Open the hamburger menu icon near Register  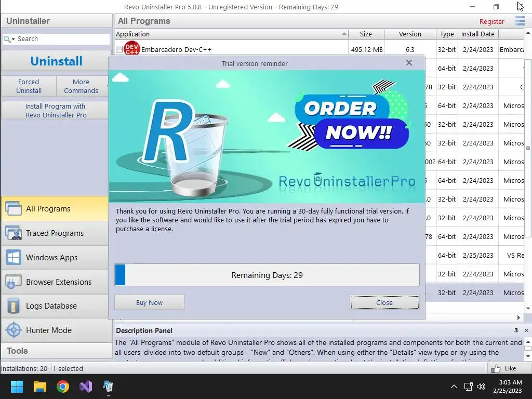pyautogui.click(x=520, y=21)
